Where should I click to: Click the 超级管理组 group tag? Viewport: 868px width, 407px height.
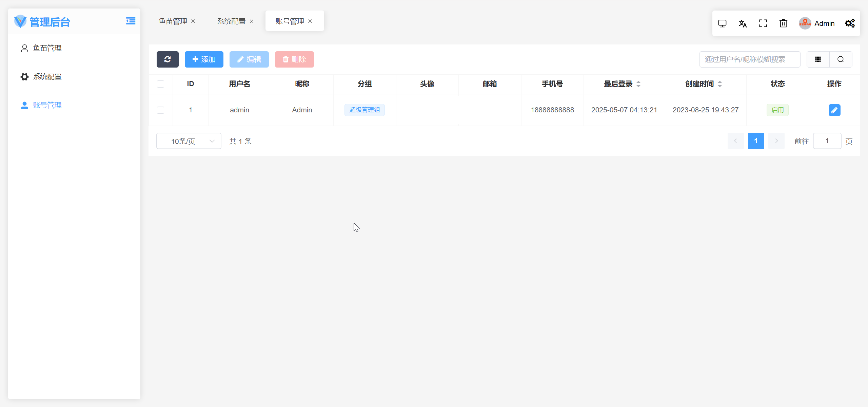364,110
